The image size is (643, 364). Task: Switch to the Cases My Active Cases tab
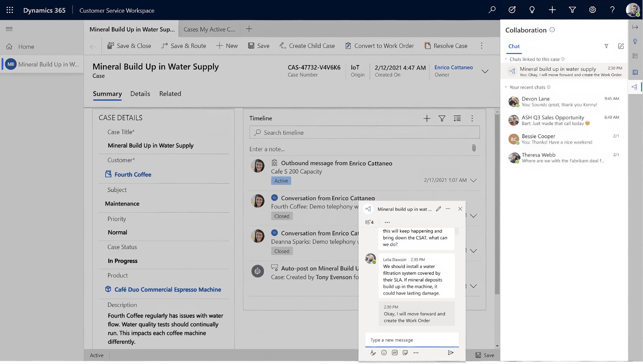click(x=209, y=29)
